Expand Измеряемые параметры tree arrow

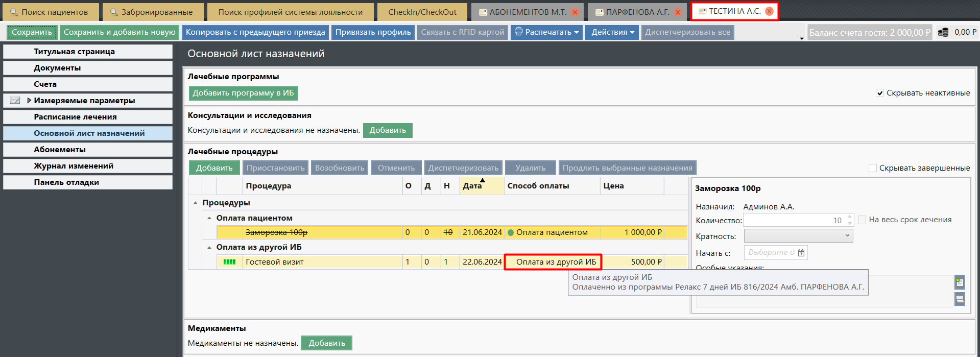click(29, 101)
